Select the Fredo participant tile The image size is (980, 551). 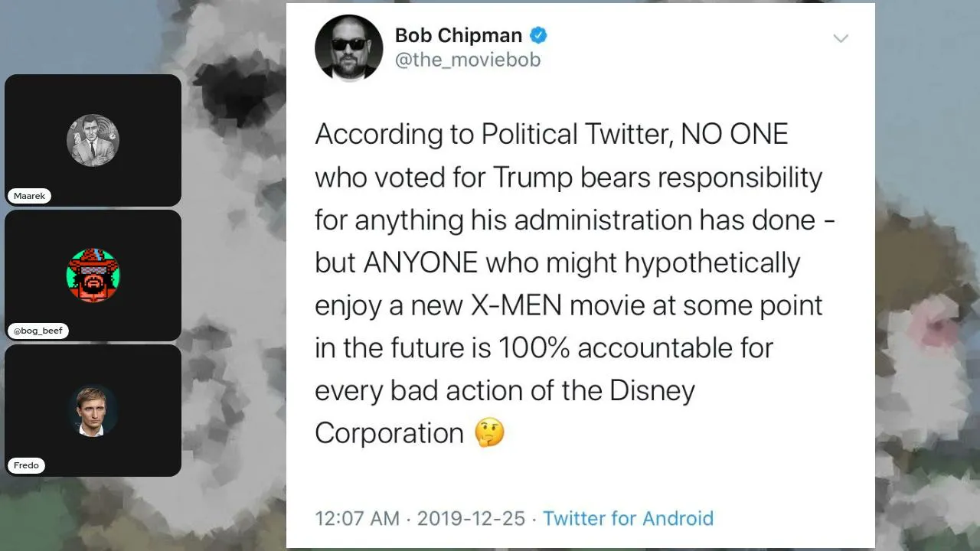click(93, 410)
